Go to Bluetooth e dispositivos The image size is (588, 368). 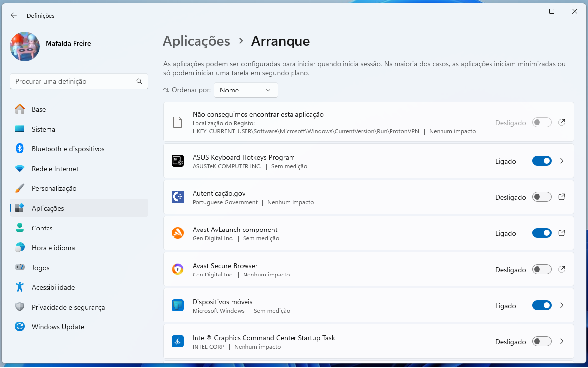(79, 149)
